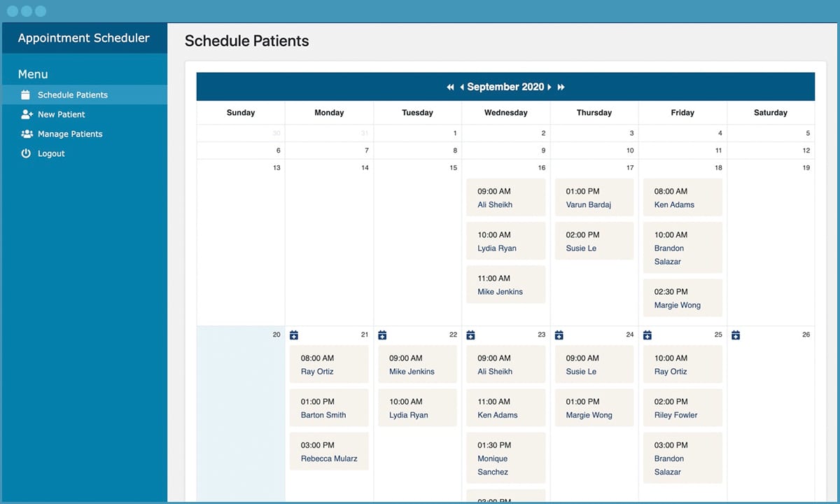Viewport: 840px width, 504px height.
Task: Go to the previous month arrow
Action: pos(462,87)
